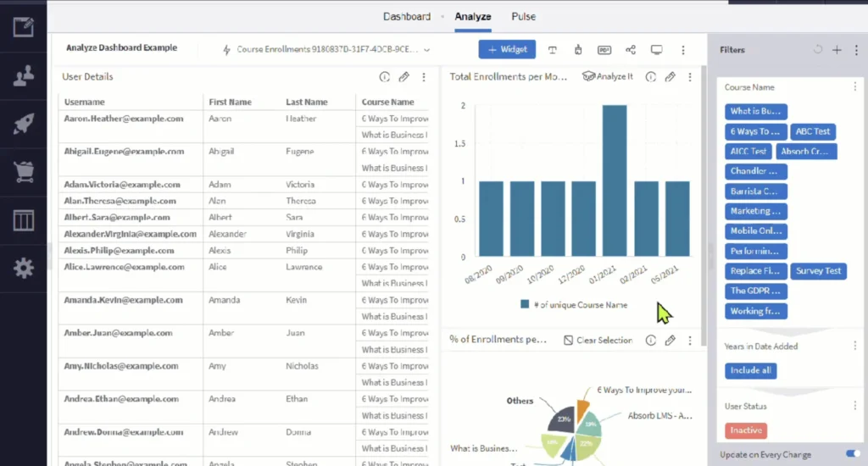Screen dimensions: 868x466
Task: Switch to the Pulse tab
Action: click(x=523, y=16)
